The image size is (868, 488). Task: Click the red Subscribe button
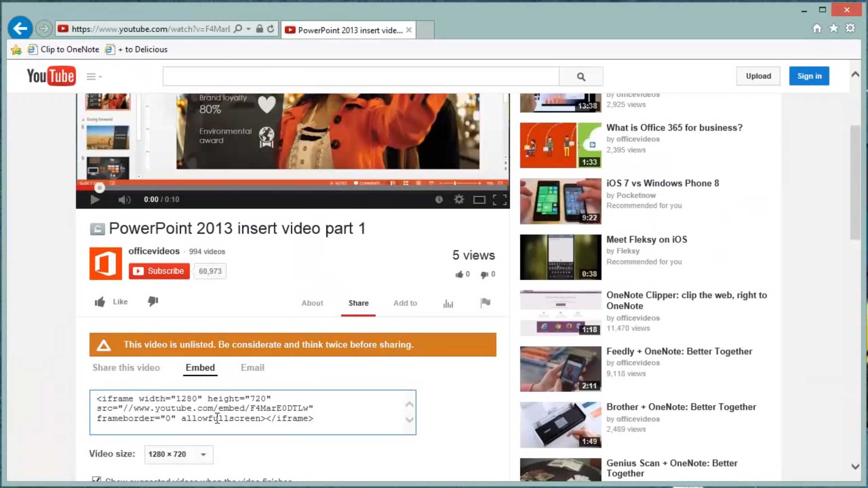pyautogui.click(x=159, y=271)
